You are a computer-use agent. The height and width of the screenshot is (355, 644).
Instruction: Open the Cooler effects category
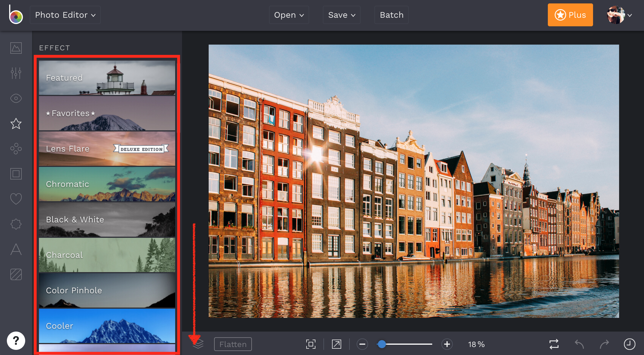(107, 326)
